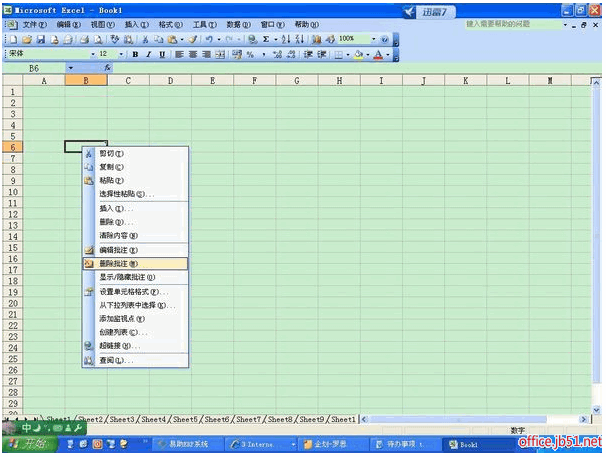The height and width of the screenshot is (457, 606).
Task: Toggle Bold formatting
Action: [x=135, y=55]
